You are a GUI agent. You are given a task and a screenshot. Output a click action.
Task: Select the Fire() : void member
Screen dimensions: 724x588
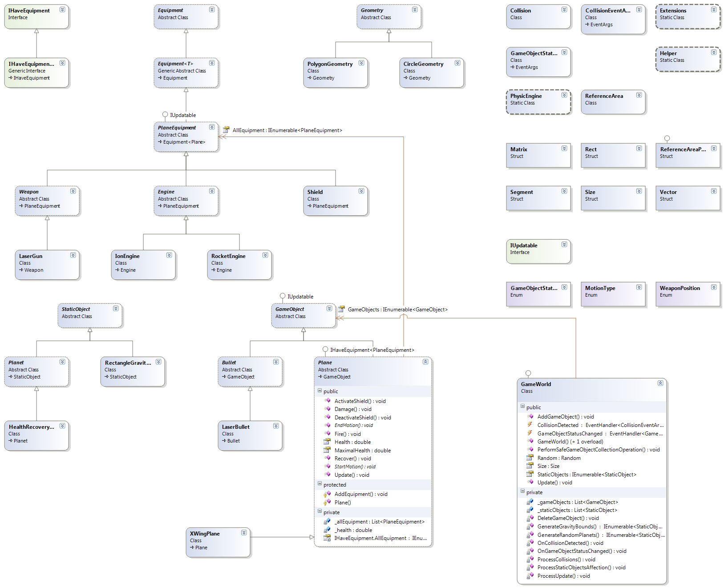point(348,434)
